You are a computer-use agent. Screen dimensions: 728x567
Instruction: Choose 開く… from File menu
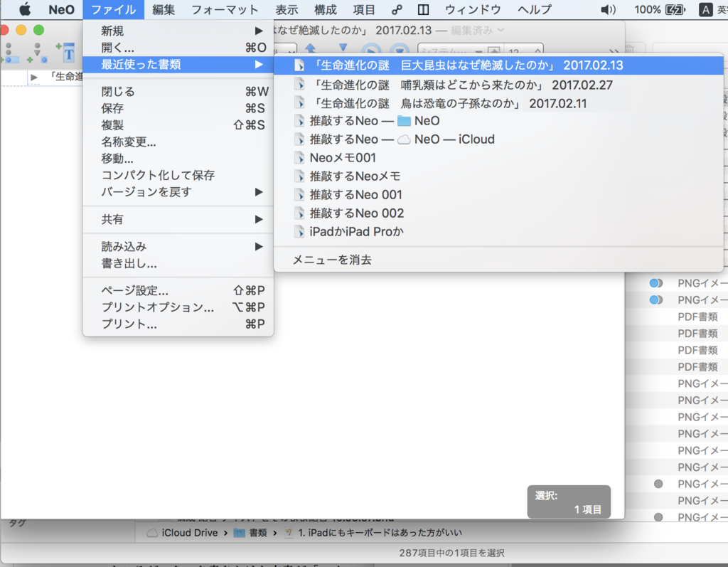point(178,48)
